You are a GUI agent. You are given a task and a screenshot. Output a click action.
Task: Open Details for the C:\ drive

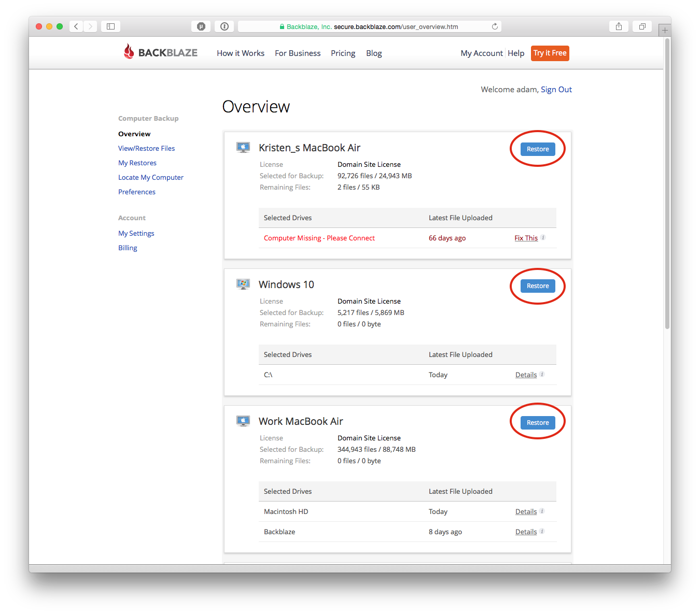526,375
